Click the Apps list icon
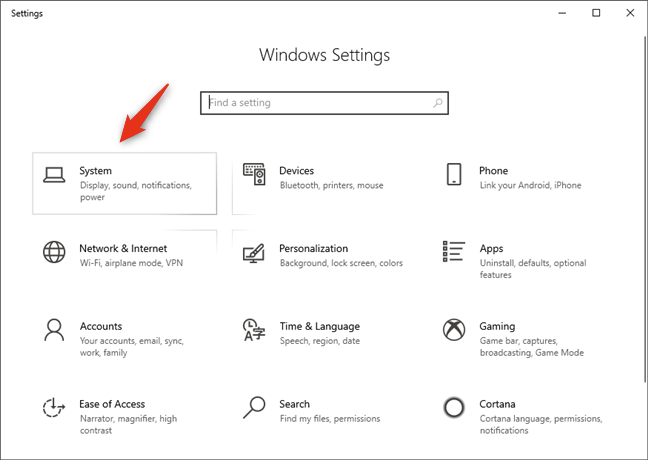The image size is (648, 460). (454, 251)
